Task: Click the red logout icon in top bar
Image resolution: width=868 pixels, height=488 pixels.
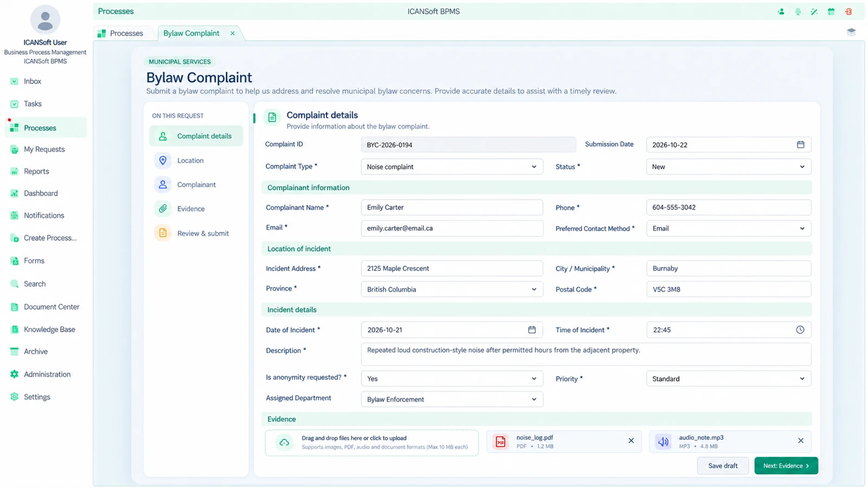Action: 848,11
